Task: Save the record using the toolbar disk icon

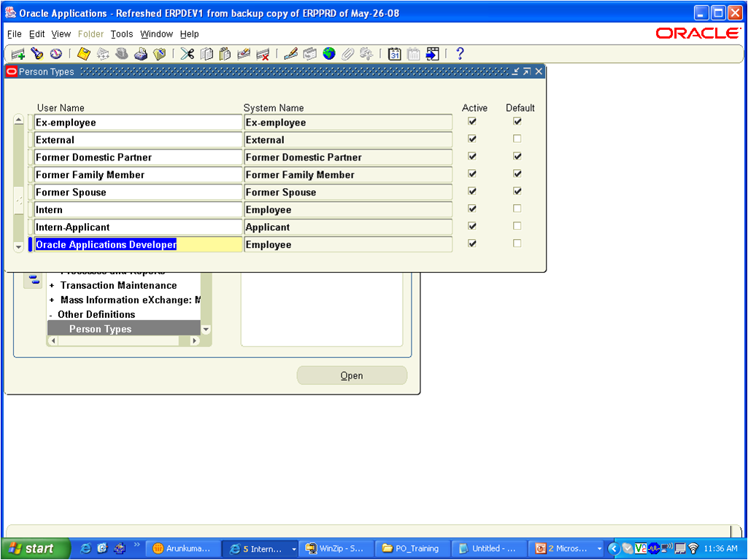Action: 82,53
